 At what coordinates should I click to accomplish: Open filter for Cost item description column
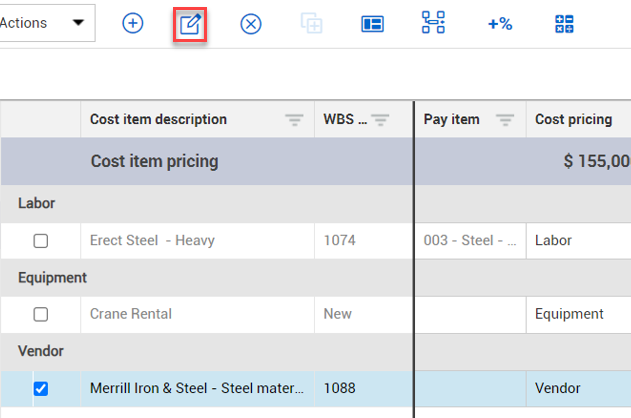pyautogui.click(x=294, y=120)
